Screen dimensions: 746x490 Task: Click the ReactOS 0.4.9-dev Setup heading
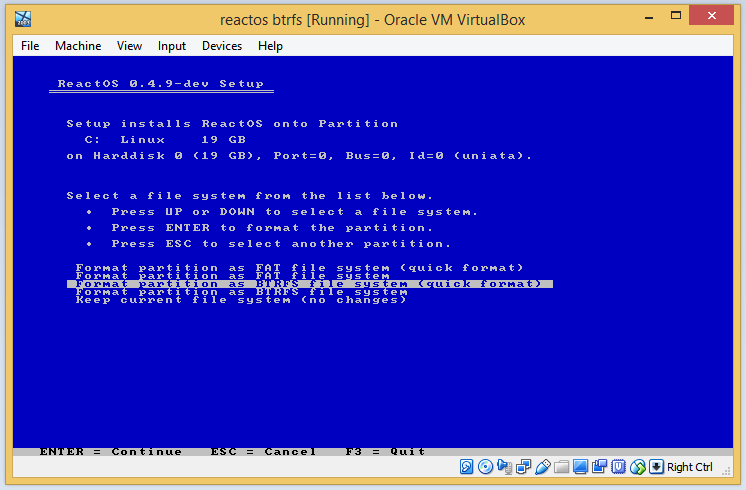coord(161,84)
